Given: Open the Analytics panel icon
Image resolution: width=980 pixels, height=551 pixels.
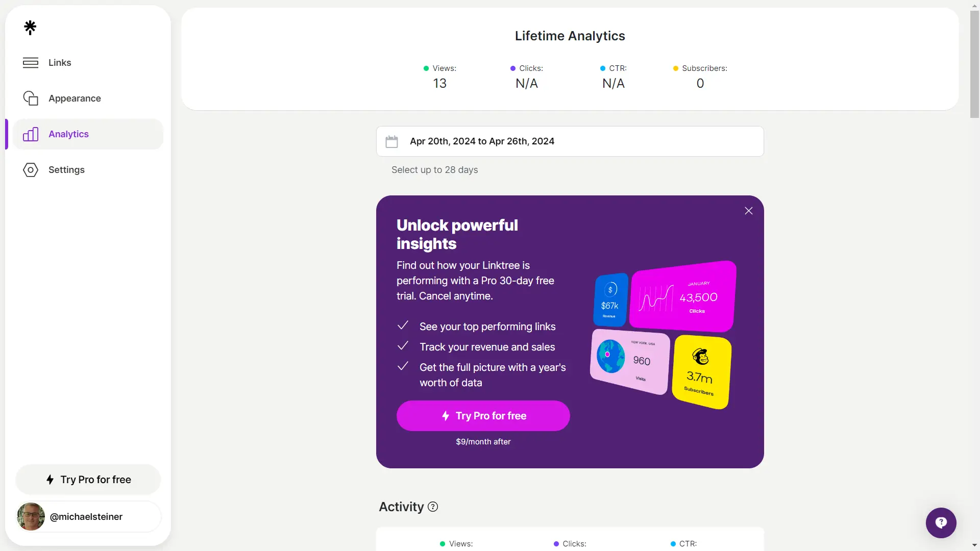Looking at the screenshot, I should 30,134.
